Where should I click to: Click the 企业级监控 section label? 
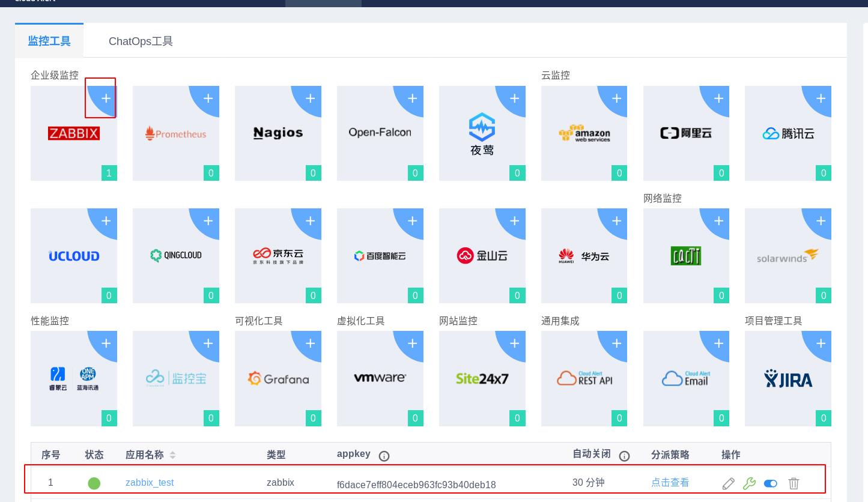(x=55, y=75)
